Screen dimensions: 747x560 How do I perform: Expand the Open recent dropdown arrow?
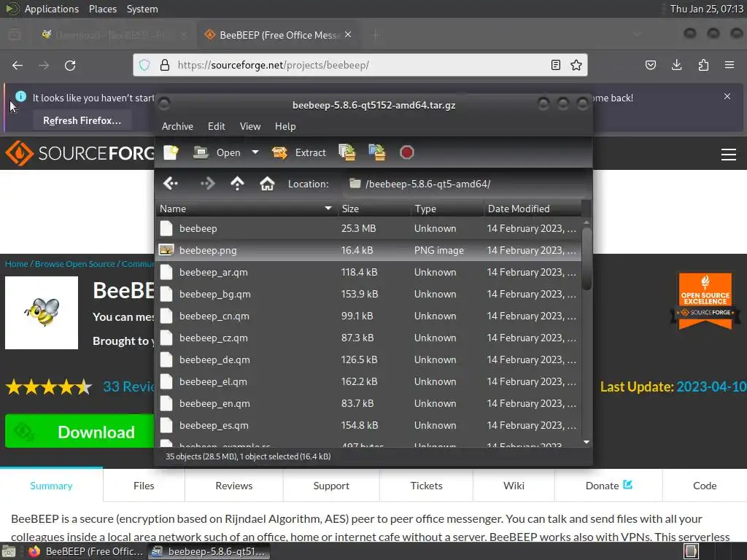coord(255,152)
